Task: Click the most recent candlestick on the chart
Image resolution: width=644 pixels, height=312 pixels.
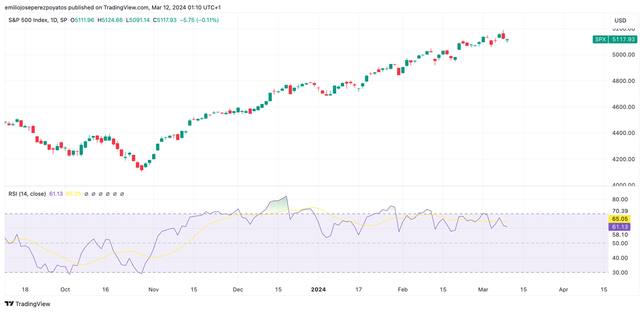Action: pos(507,40)
